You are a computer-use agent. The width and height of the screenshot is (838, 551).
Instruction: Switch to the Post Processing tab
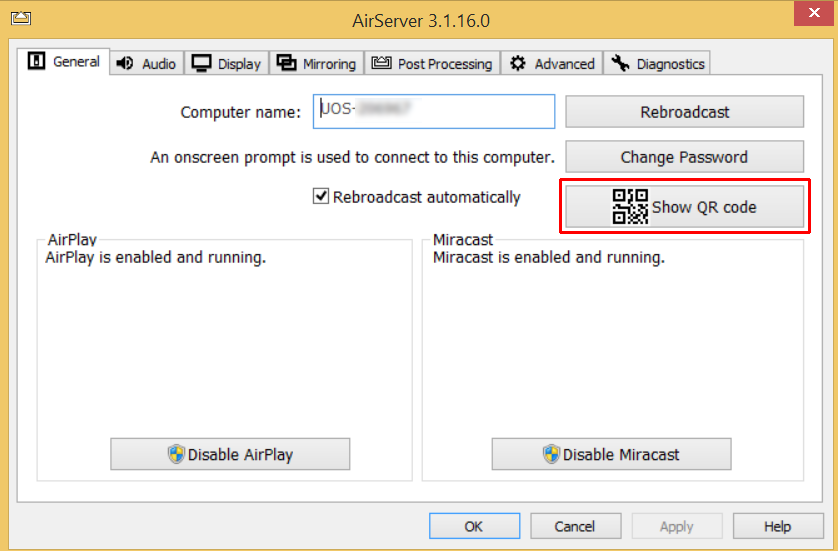(444, 64)
